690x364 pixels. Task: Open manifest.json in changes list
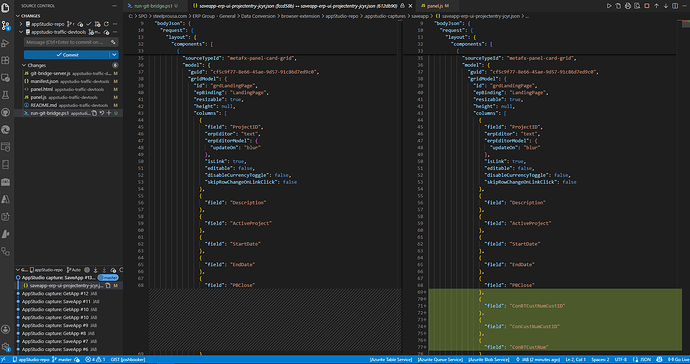(70, 81)
